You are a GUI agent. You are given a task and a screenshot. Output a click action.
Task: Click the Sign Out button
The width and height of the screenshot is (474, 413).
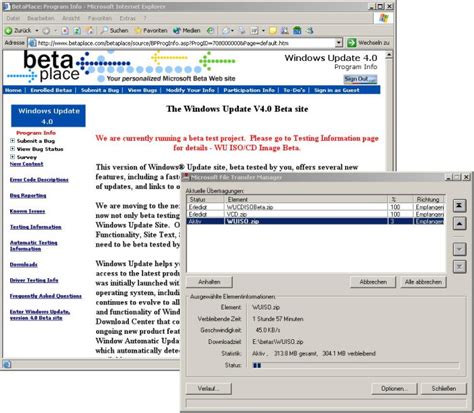pyautogui.click(x=360, y=79)
